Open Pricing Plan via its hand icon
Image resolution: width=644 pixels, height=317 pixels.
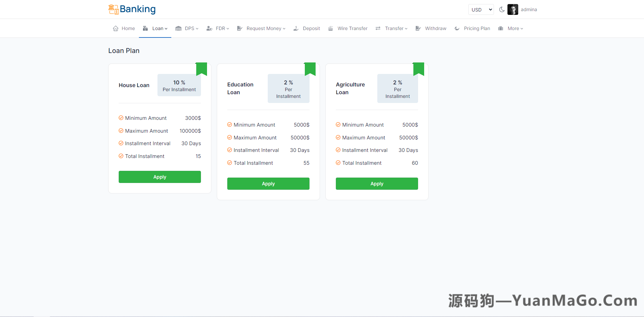pos(457,28)
